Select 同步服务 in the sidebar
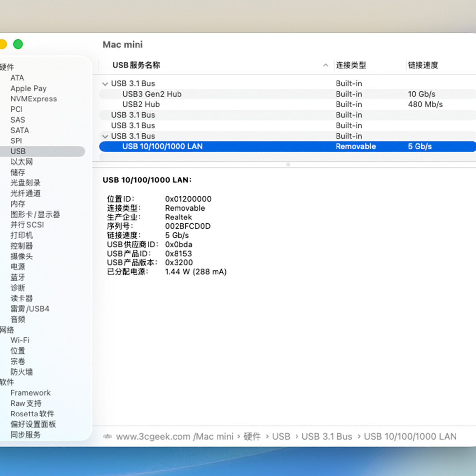 (x=25, y=435)
